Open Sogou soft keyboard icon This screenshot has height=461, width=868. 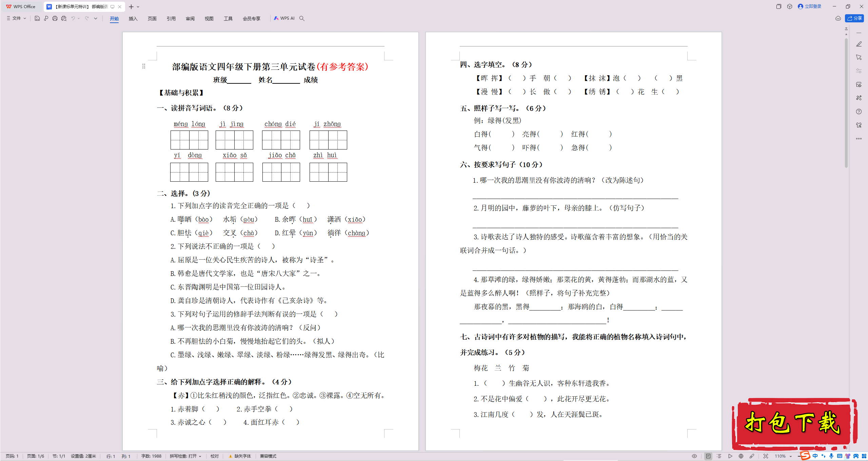[840, 456]
